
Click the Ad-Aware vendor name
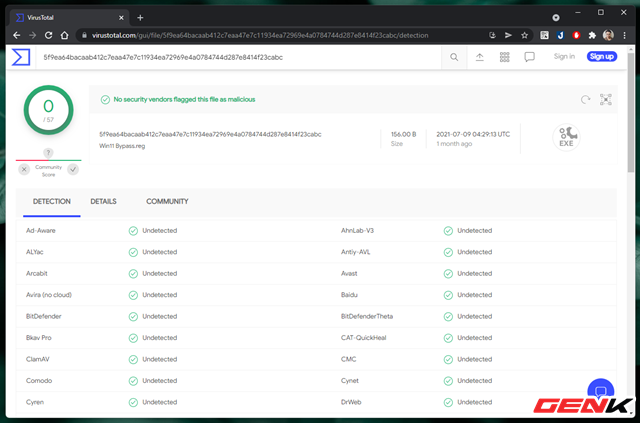[41, 231]
